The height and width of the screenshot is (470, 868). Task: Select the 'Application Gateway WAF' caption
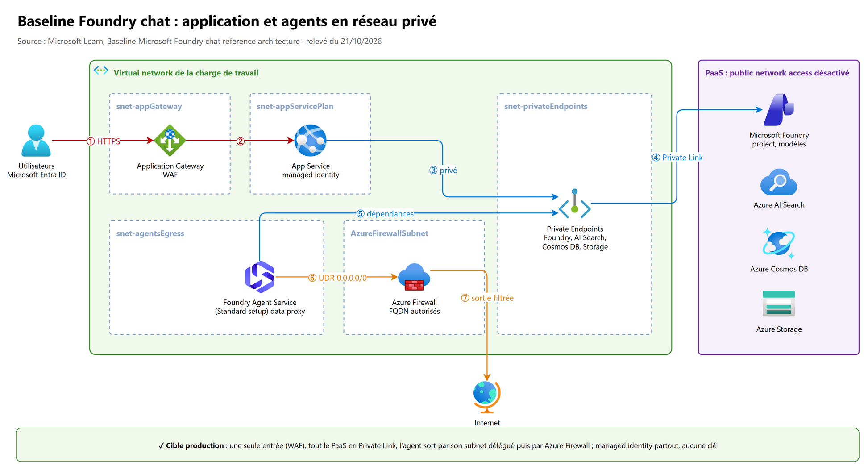tap(170, 171)
